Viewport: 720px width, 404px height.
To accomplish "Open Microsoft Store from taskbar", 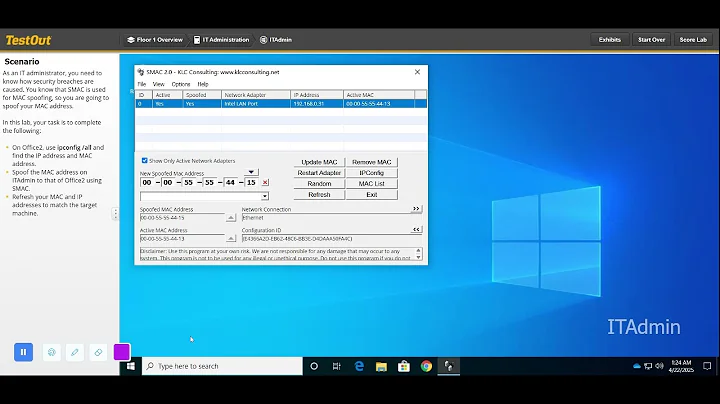I will 404,366.
